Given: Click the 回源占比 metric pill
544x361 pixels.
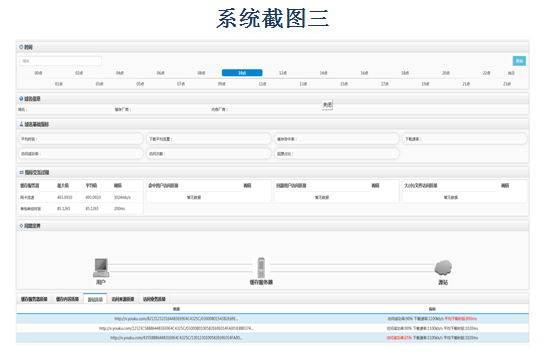Looking at the screenshot, I should coord(337,154).
